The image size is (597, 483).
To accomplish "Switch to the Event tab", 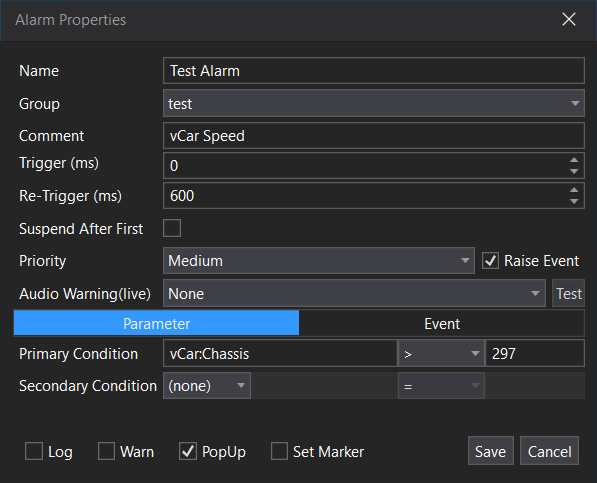I will 442,324.
